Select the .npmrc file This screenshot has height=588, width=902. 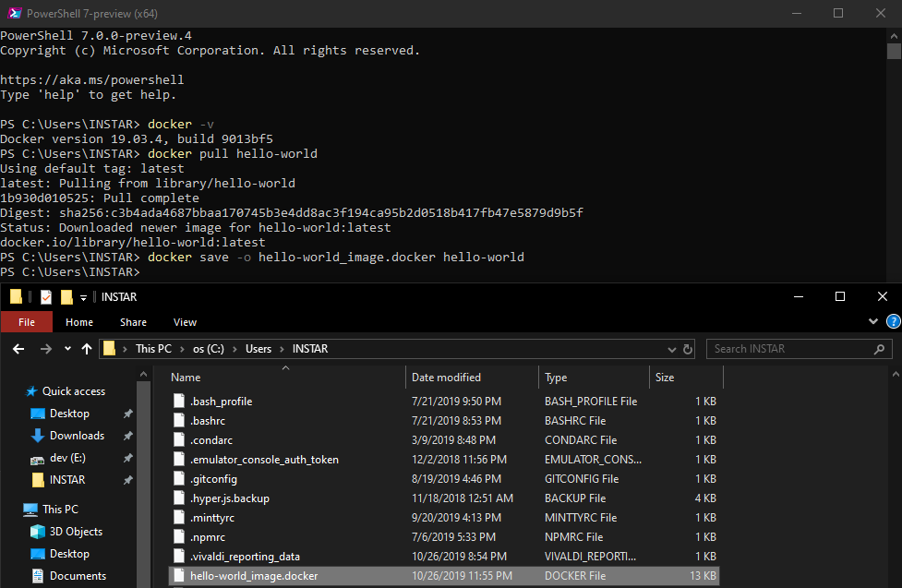coord(444,537)
